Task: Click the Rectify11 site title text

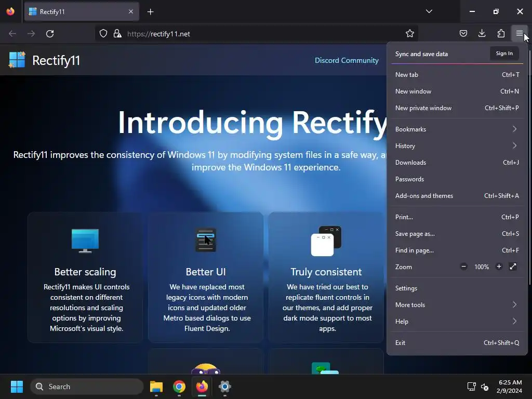Action: 56,60
